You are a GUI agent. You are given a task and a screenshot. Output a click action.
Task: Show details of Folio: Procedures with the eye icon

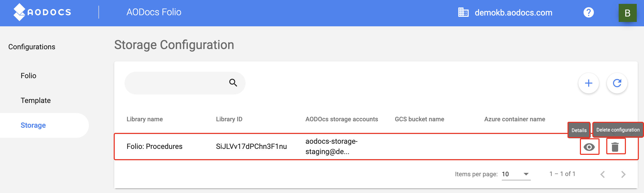589,146
